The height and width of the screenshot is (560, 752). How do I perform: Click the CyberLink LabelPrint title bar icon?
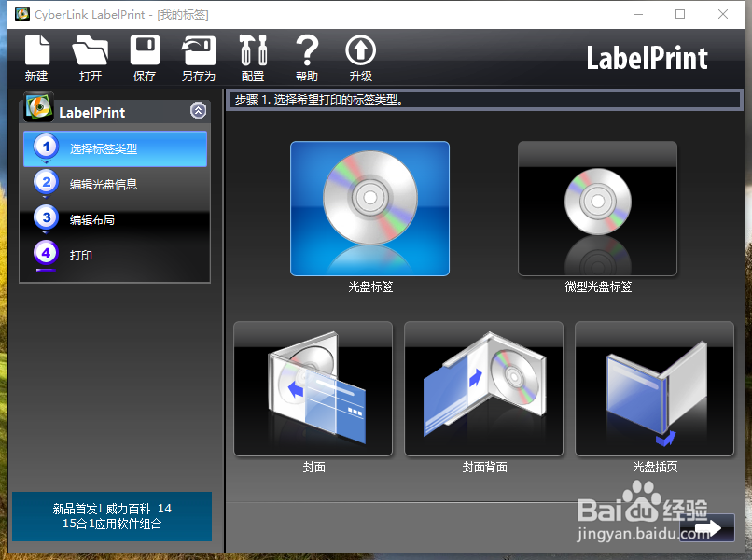tap(22, 14)
